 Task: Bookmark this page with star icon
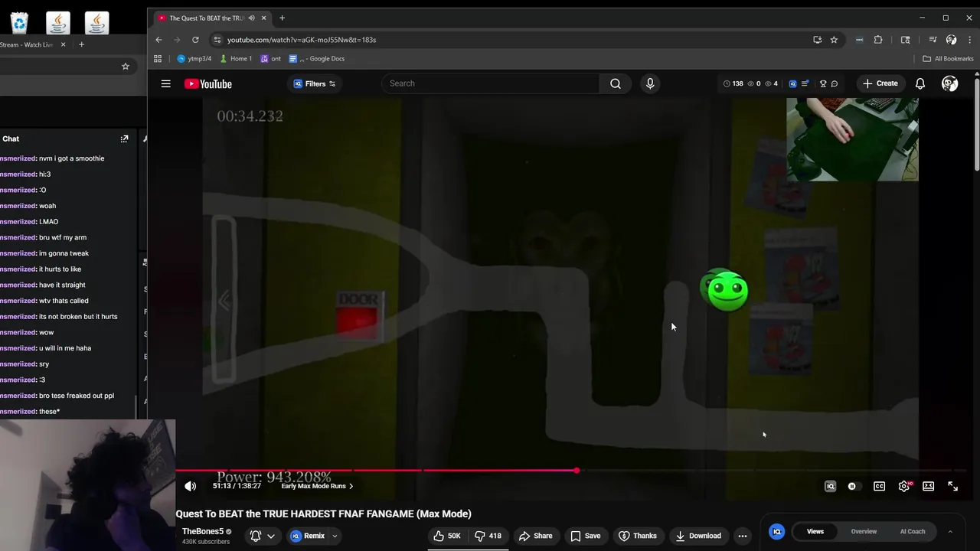pyautogui.click(x=834, y=40)
